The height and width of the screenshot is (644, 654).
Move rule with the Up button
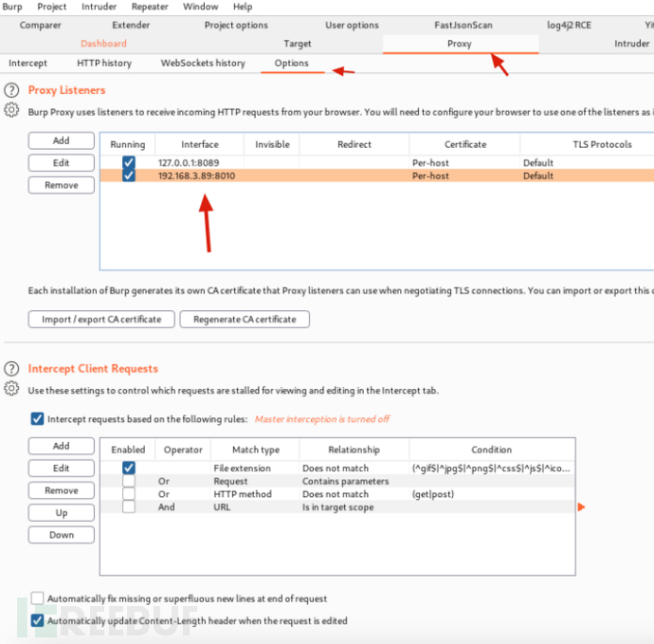62,512
